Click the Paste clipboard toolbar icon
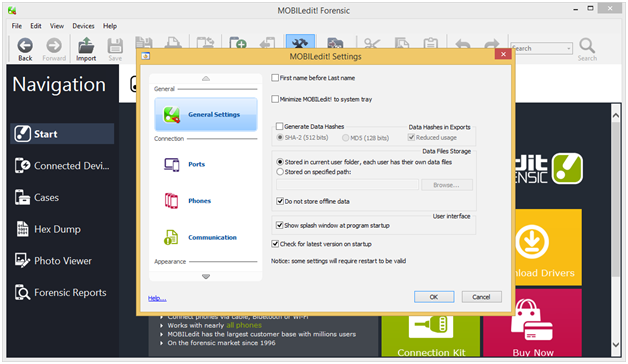The width and height of the screenshot is (628, 364). (431, 43)
